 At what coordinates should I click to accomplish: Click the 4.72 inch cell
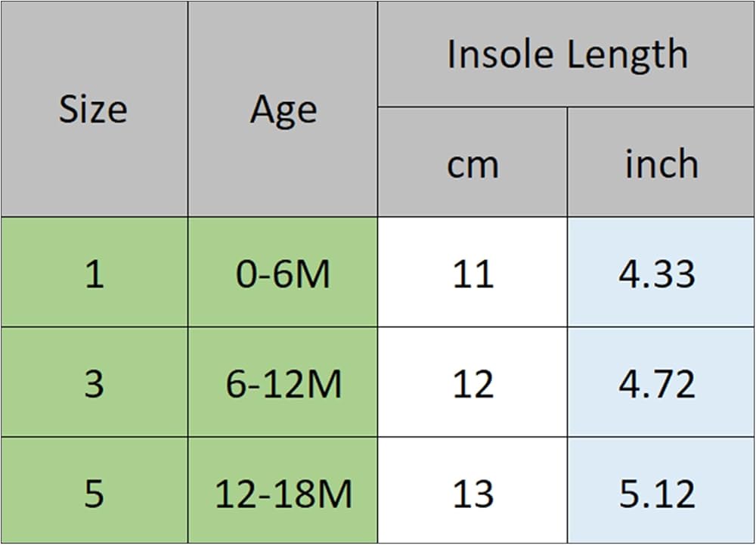click(x=661, y=382)
